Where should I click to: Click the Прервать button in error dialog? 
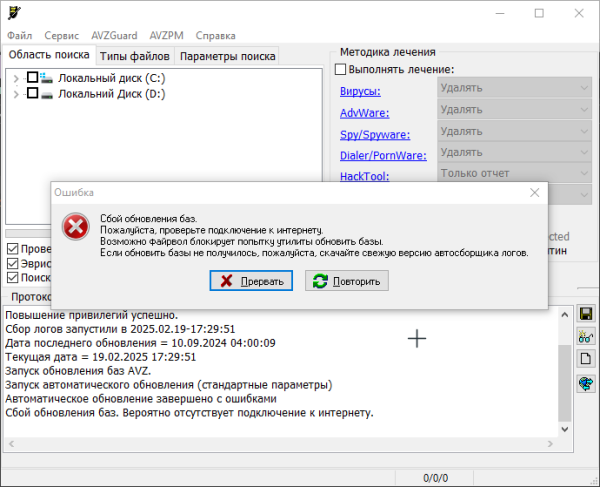tap(251, 281)
